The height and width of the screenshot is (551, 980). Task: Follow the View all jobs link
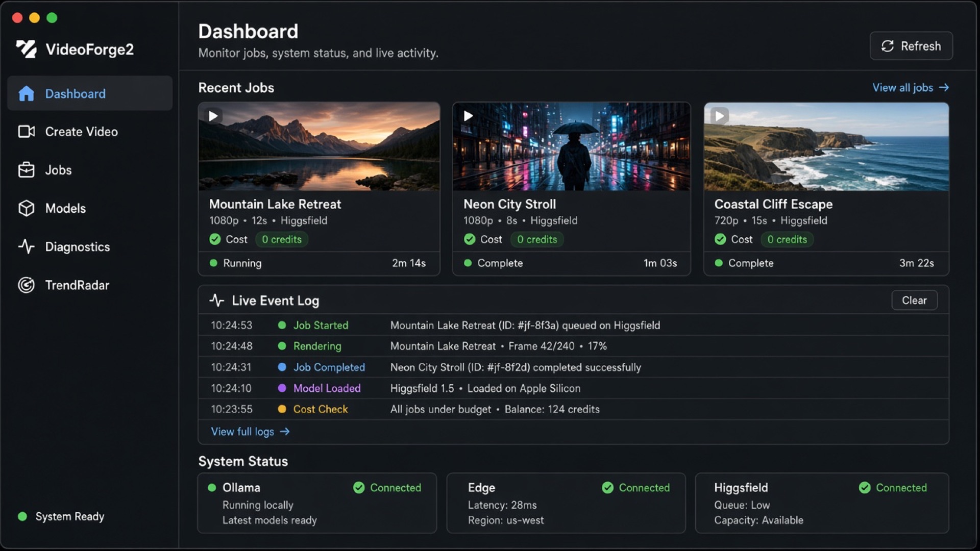click(911, 88)
